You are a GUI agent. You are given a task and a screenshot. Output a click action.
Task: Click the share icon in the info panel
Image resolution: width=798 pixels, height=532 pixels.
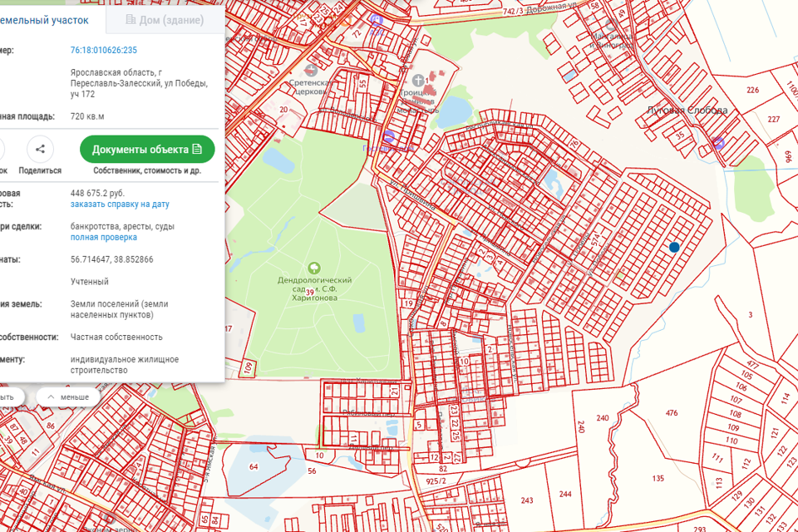(40, 149)
